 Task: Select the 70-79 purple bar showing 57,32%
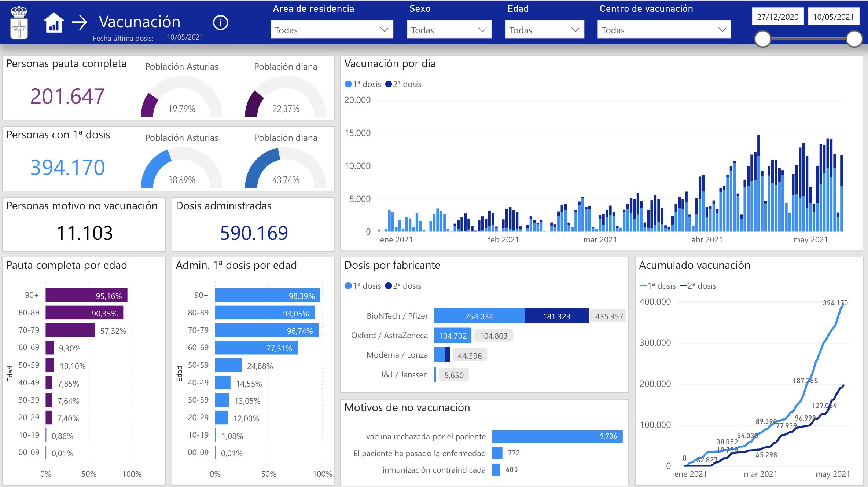(x=70, y=330)
